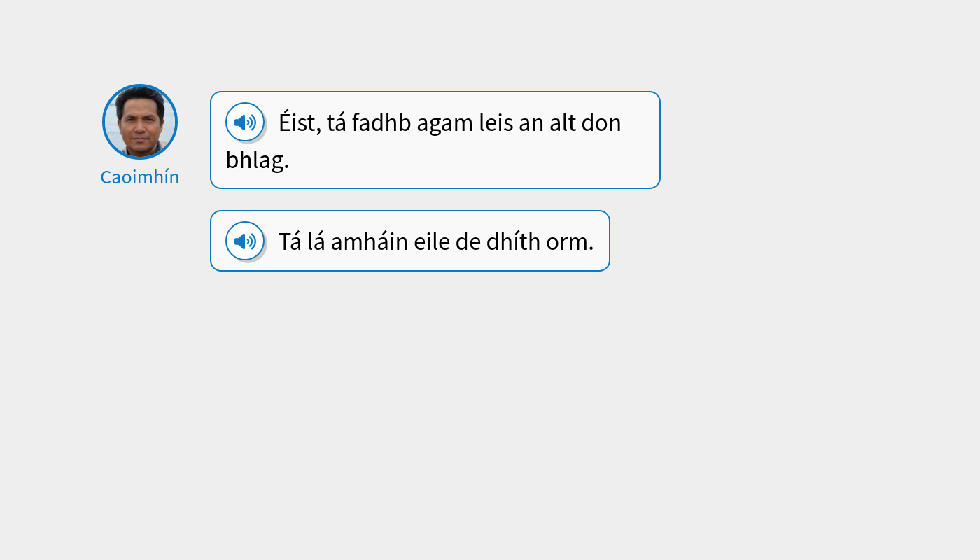Screen dimensions: 980x560
Task: Click the word 'amháin' in the lower sentence
Action: click(370, 241)
